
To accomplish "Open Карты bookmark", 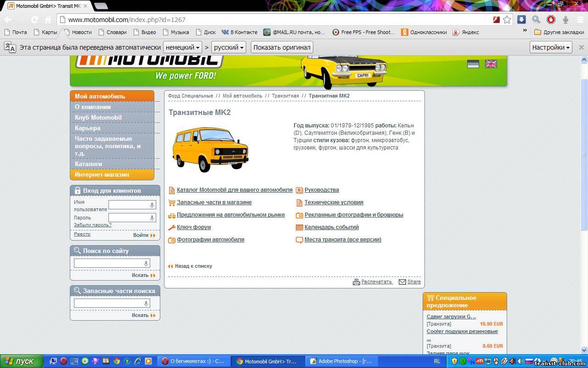I will (45, 32).
